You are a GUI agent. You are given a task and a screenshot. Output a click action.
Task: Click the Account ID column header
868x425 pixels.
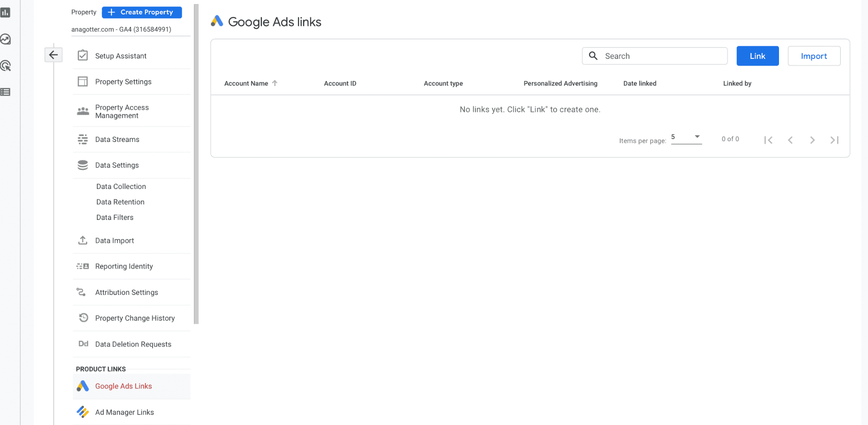340,83
